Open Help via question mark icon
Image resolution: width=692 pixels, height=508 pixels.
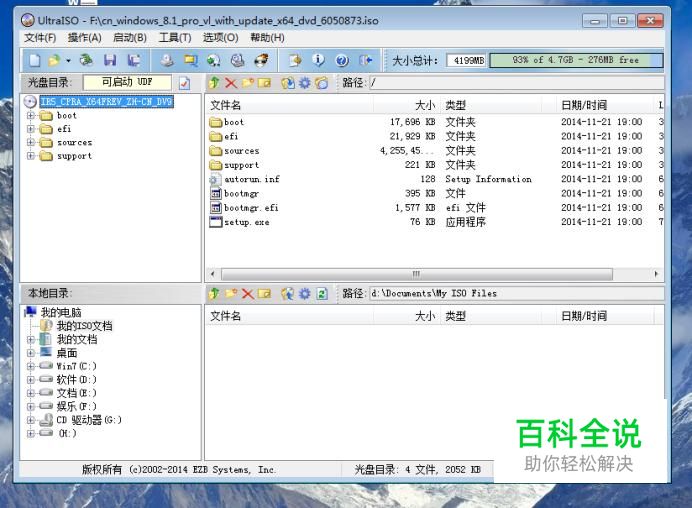tap(342, 60)
